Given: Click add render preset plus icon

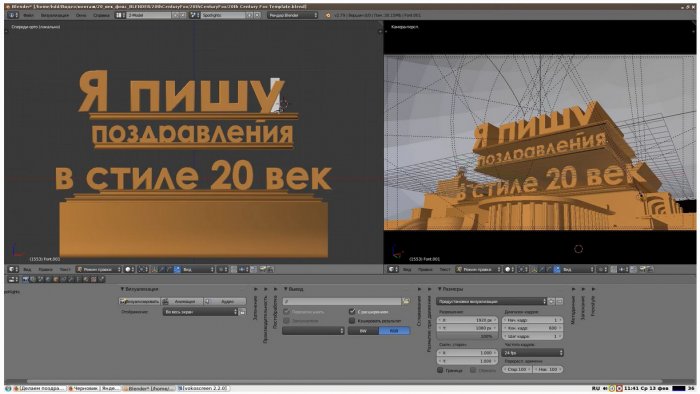Looking at the screenshot, I should [552, 302].
